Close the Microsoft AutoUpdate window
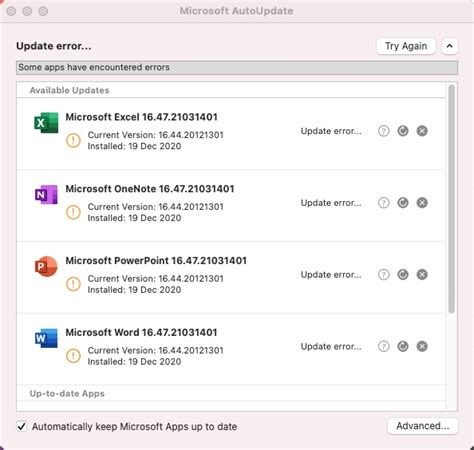The height and width of the screenshot is (450, 474). tap(11, 11)
